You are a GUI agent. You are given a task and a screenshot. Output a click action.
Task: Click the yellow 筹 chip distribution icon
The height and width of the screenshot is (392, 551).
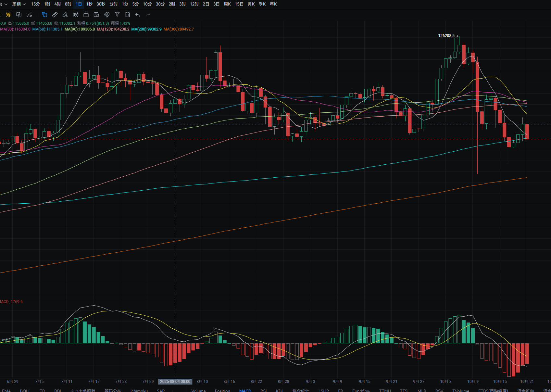point(8,15)
